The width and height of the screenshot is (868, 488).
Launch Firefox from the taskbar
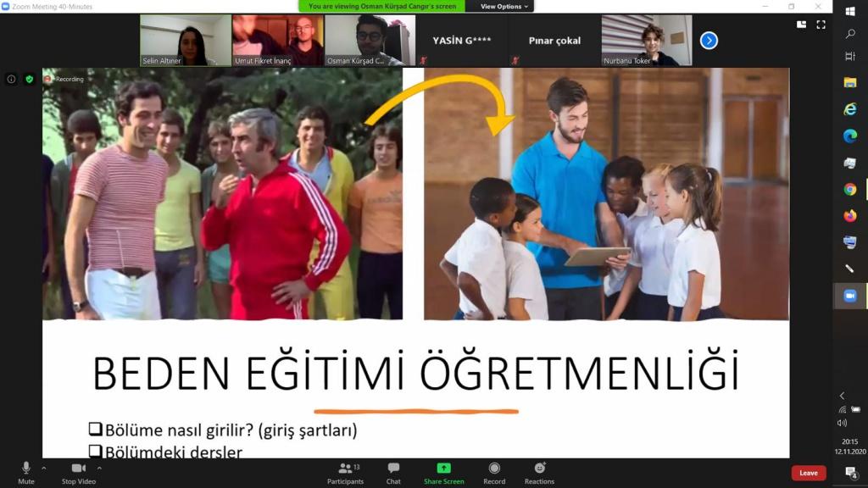pos(850,215)
